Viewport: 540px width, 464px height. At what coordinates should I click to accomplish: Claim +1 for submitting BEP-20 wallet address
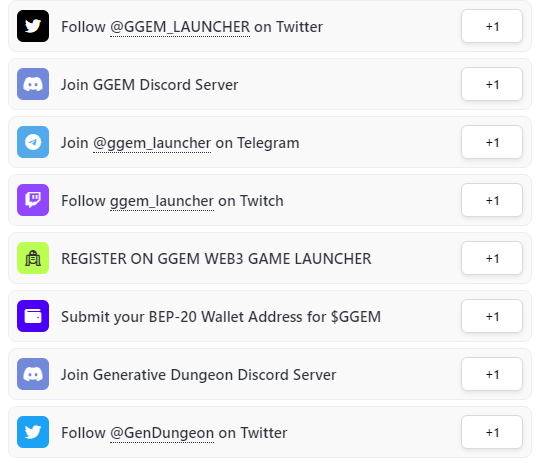click(492, 316)
